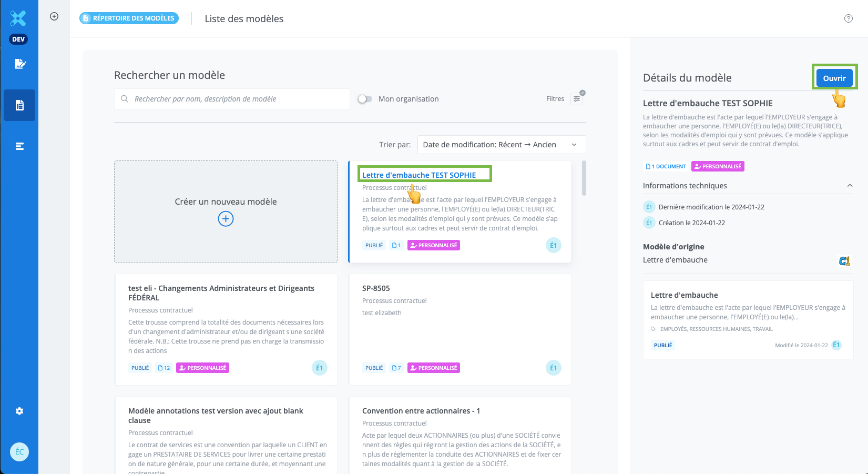Image resolution: width=868 pixels, height=474 pixels.
Task: Open the Trier par sort dropdown
Action: (501, 145)
